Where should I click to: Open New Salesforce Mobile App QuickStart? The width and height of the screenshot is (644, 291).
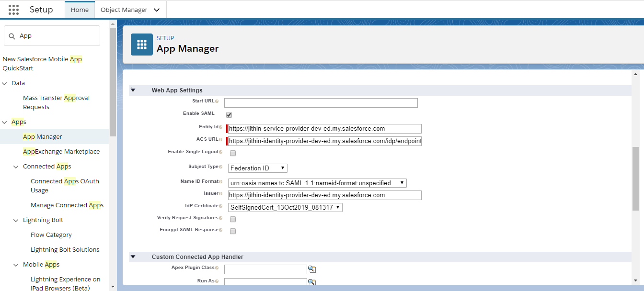pos(42,64)
